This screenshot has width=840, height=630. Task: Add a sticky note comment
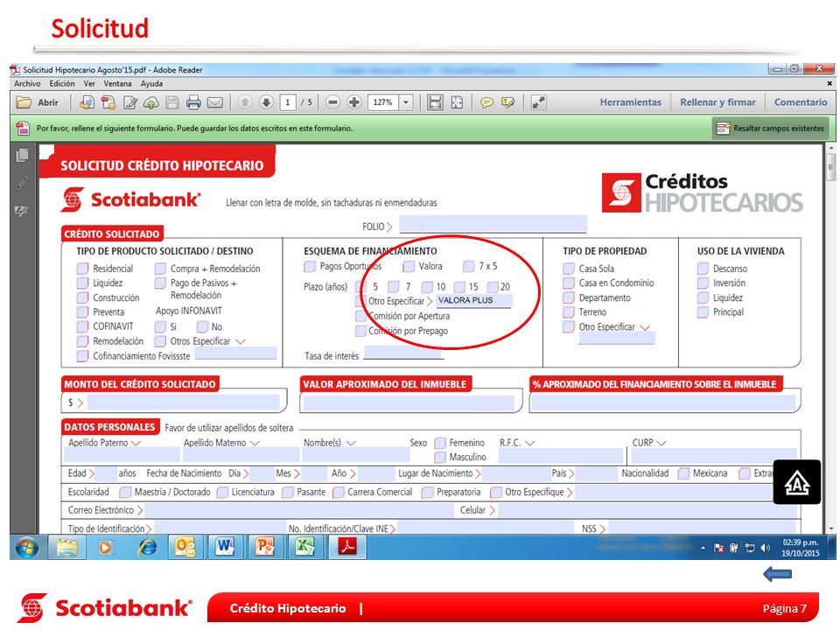486,102
